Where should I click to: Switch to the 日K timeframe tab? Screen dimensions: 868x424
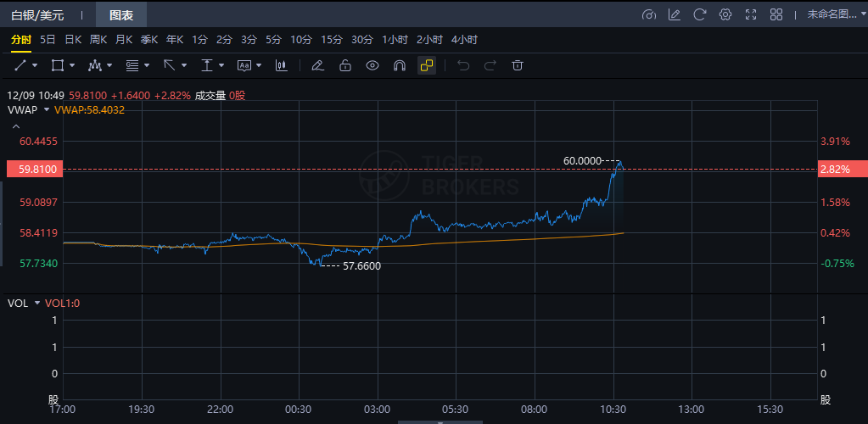pos(73,40)
